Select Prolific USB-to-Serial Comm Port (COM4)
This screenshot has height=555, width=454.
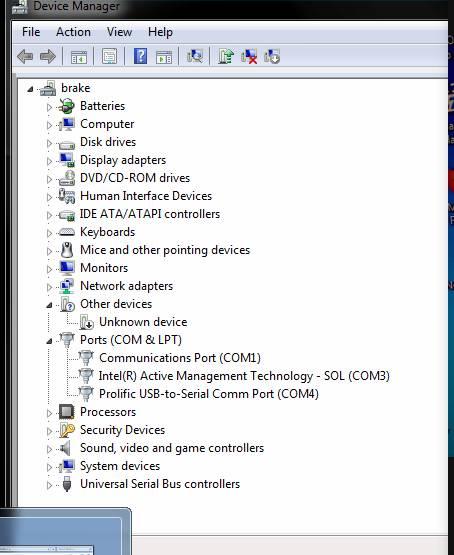209,394
